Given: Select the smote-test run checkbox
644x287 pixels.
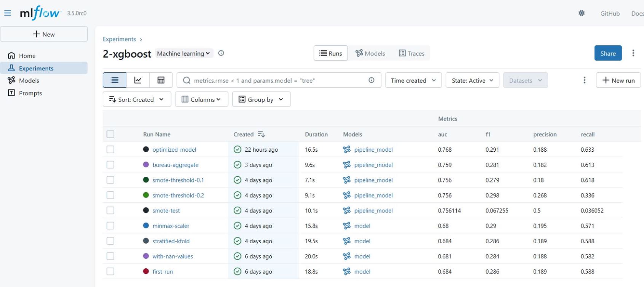Looking at the screenshot, I should [x=110, y=210].
